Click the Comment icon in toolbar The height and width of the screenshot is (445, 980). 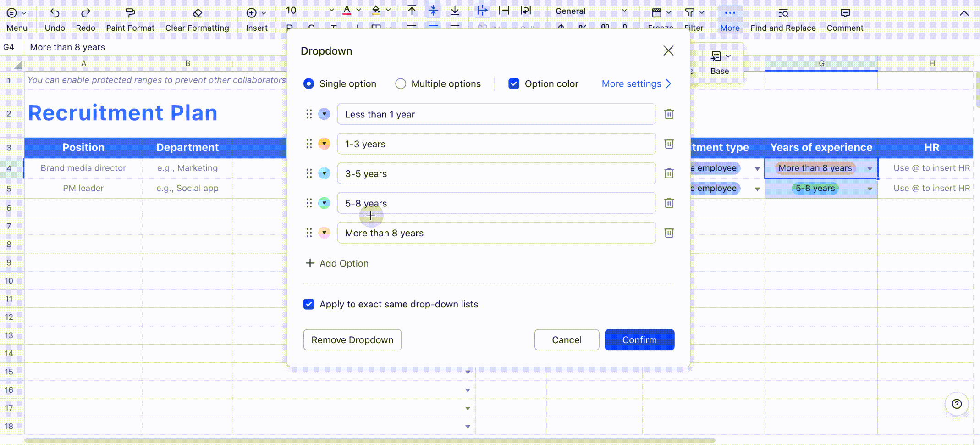coord(845,13)
